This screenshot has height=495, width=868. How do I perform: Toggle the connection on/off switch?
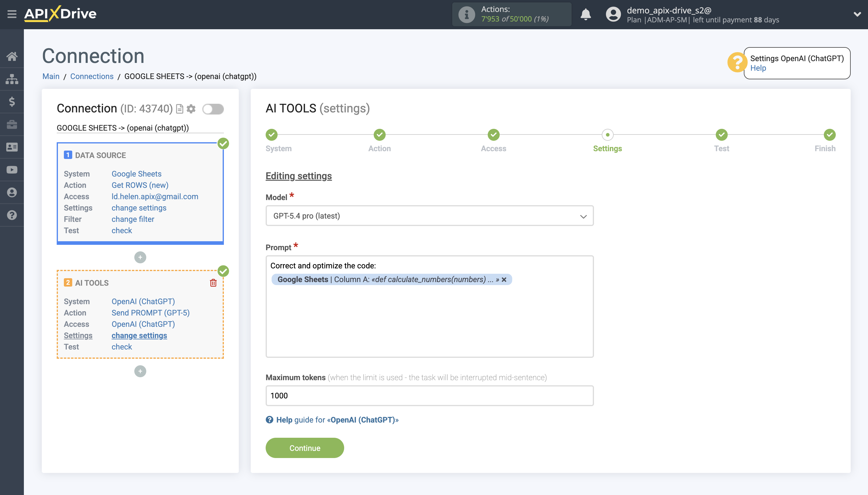click(x=213, y=109)
